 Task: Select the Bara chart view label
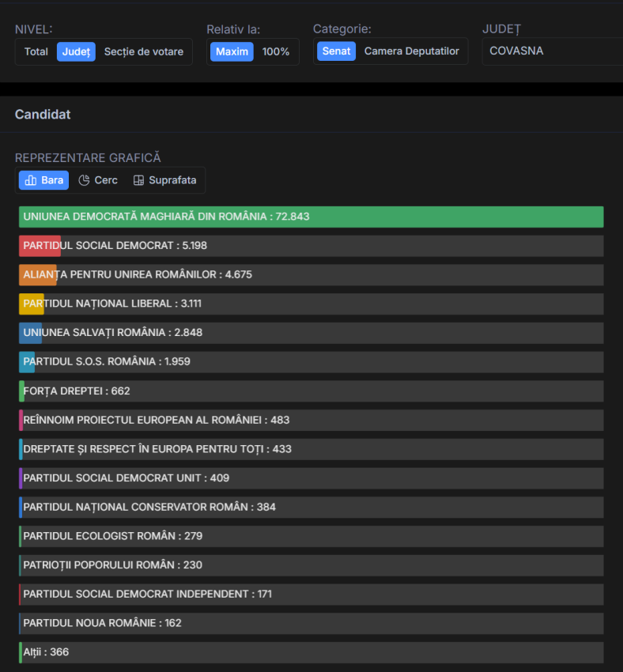click(52, 180)
